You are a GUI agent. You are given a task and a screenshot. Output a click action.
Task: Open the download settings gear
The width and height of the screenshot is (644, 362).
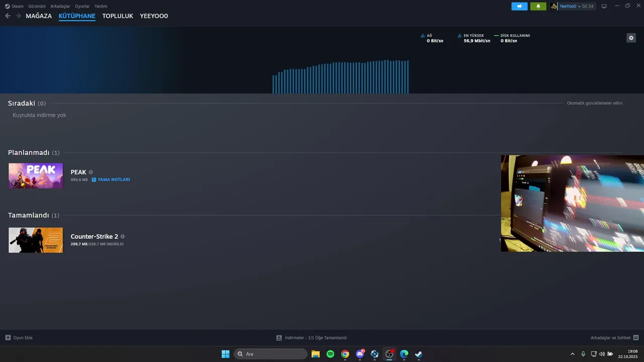[631, 38]
